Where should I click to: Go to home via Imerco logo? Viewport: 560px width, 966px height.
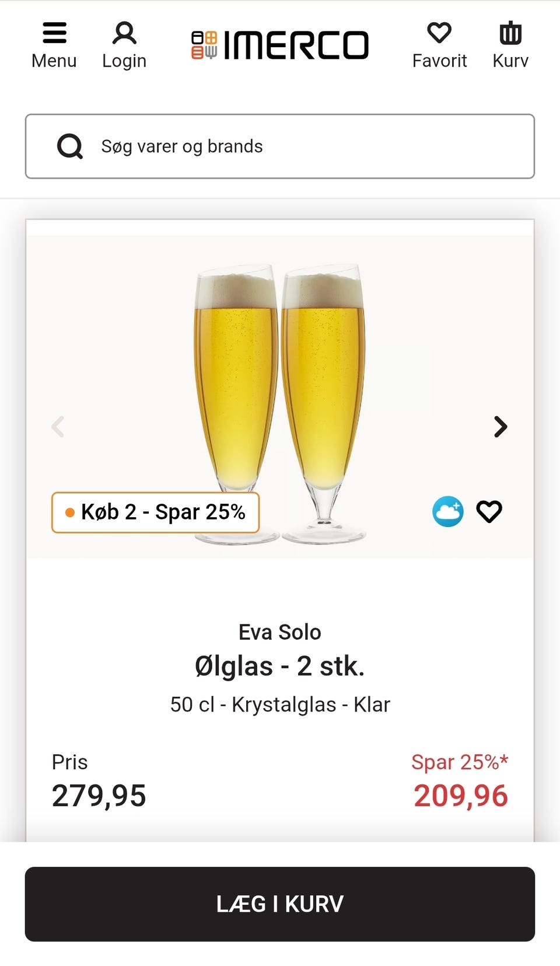point(280,46)
